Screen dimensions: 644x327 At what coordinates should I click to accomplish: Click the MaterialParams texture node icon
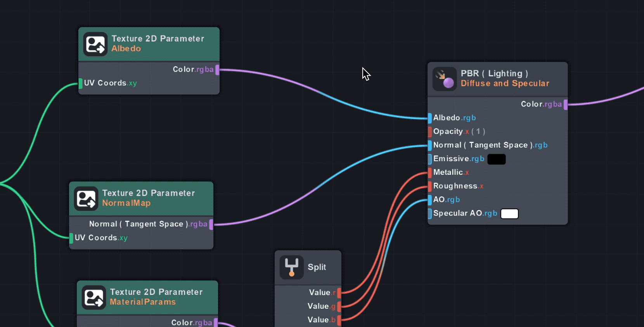(x=93, y=298)
